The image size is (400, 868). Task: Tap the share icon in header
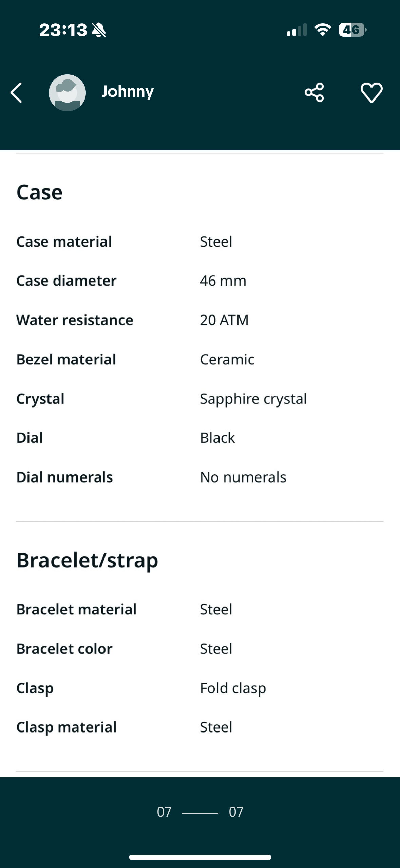point(314,92)
